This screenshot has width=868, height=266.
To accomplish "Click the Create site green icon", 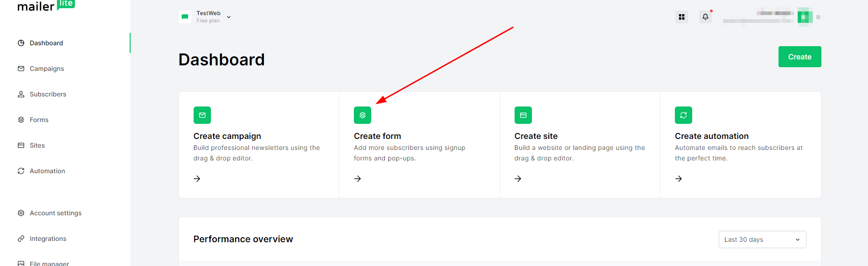I will coord(523,115).
